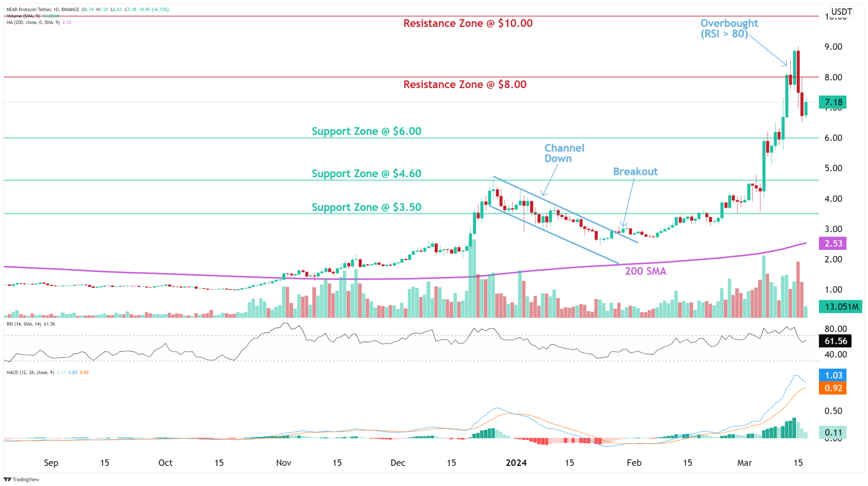Click the Overbought (RSI > 80) annotation text

(729, 28)
